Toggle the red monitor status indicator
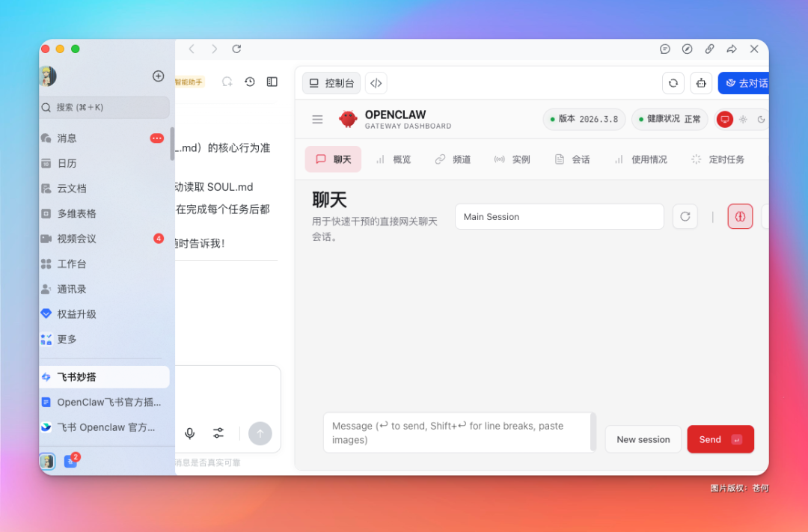 click(724, 120)
